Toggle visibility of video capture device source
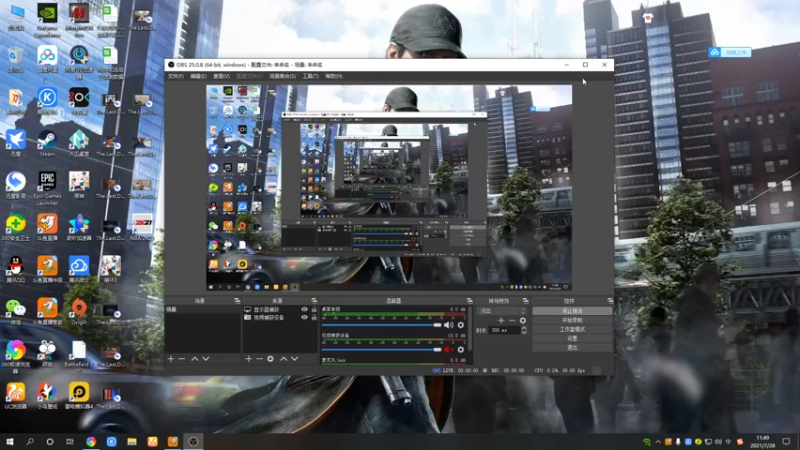The image size is (800, 450). [305, 317]
